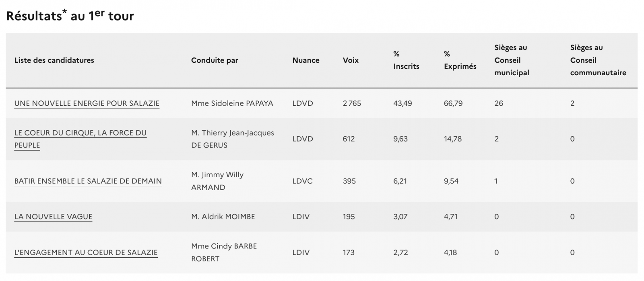Click the % Inscrits column header
Image resolution: width=644 pixels, height=281 pixels.
click(x=406, y=60)
